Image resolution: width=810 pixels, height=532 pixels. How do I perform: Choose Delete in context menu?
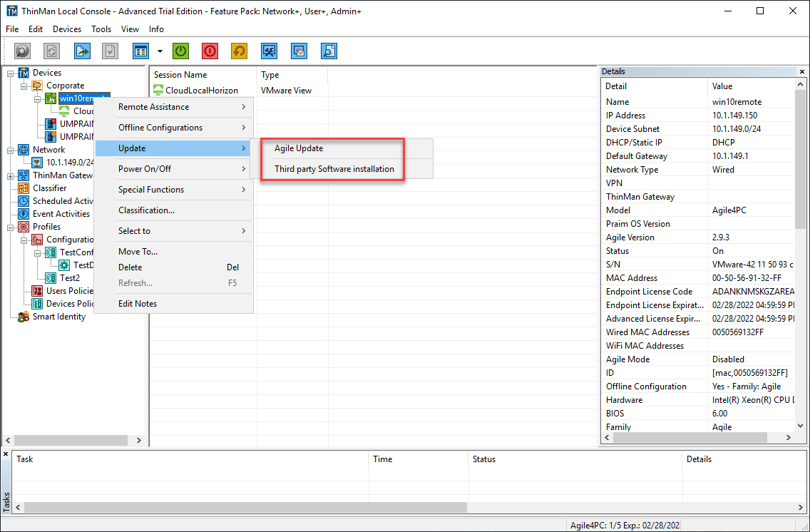(173, 267)
